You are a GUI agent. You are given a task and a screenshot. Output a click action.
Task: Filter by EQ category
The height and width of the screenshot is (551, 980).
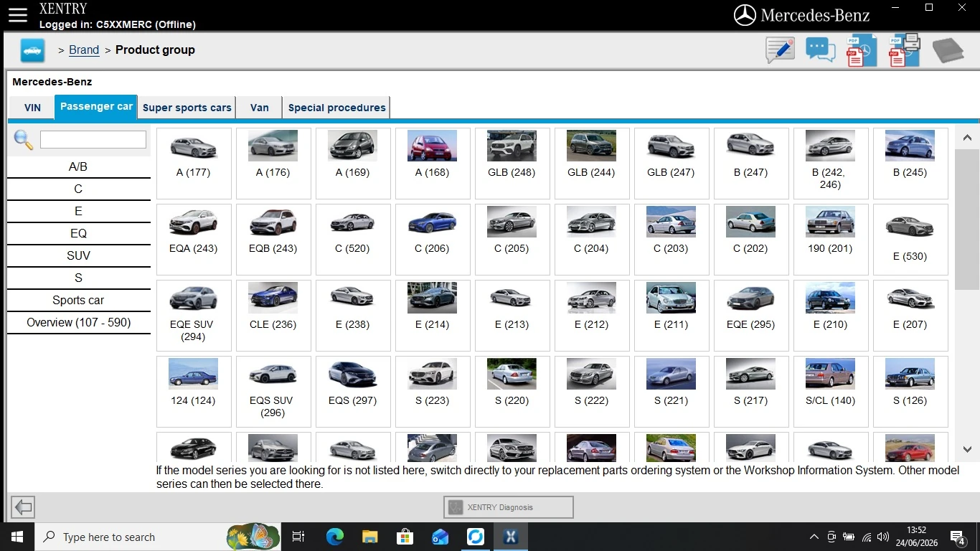pos(78,233)
